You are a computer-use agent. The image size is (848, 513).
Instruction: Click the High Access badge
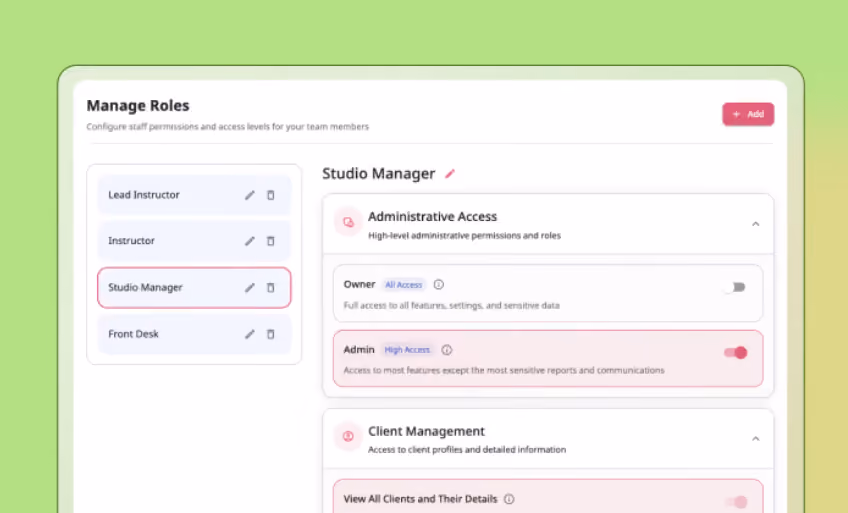pyautogui.click(x=407, y=350)
